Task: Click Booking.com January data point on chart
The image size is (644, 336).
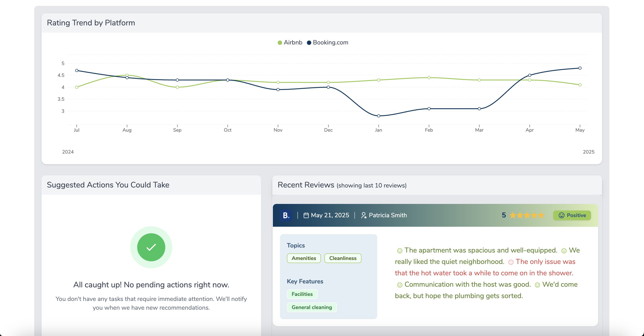Action: click(x=379, y=116)
